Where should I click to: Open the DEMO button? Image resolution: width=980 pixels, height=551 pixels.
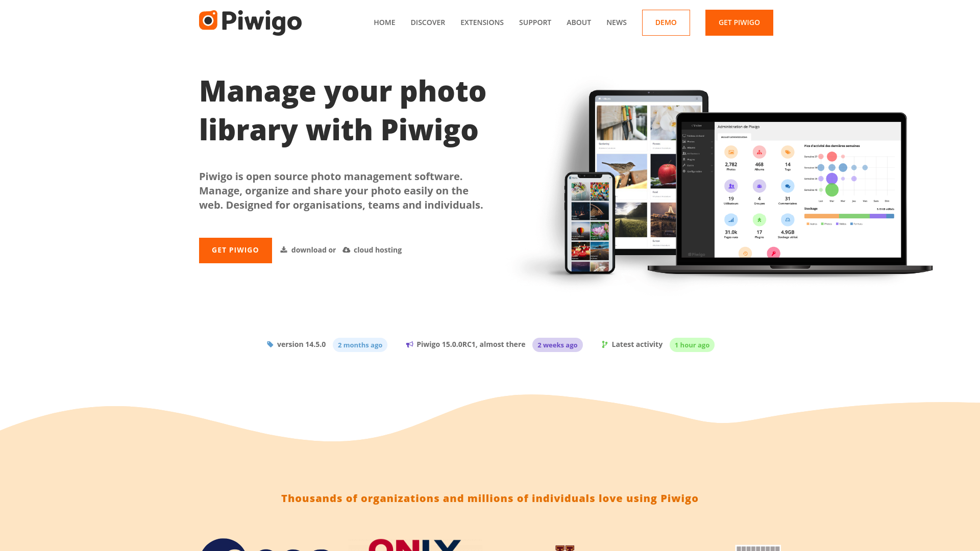coord(666,22)
